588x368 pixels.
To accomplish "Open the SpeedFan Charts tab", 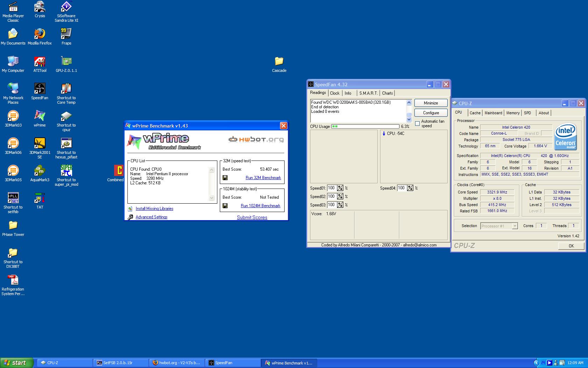I will tap(387, 93).
